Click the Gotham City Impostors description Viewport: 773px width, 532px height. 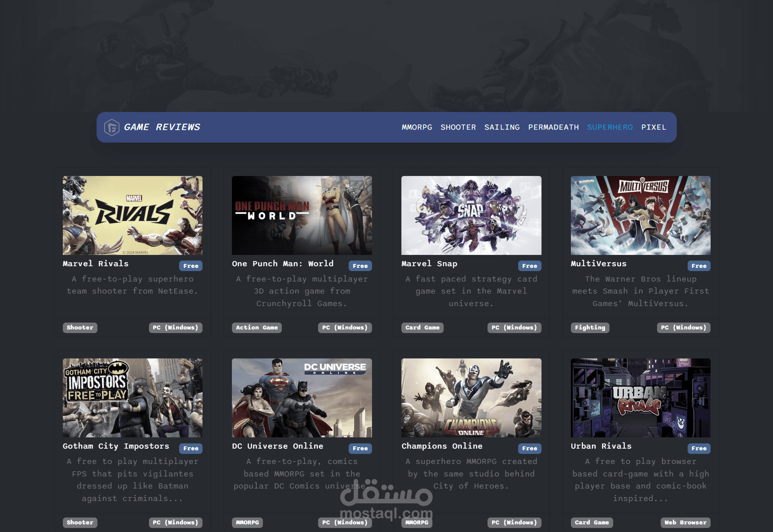coord(132,480)
